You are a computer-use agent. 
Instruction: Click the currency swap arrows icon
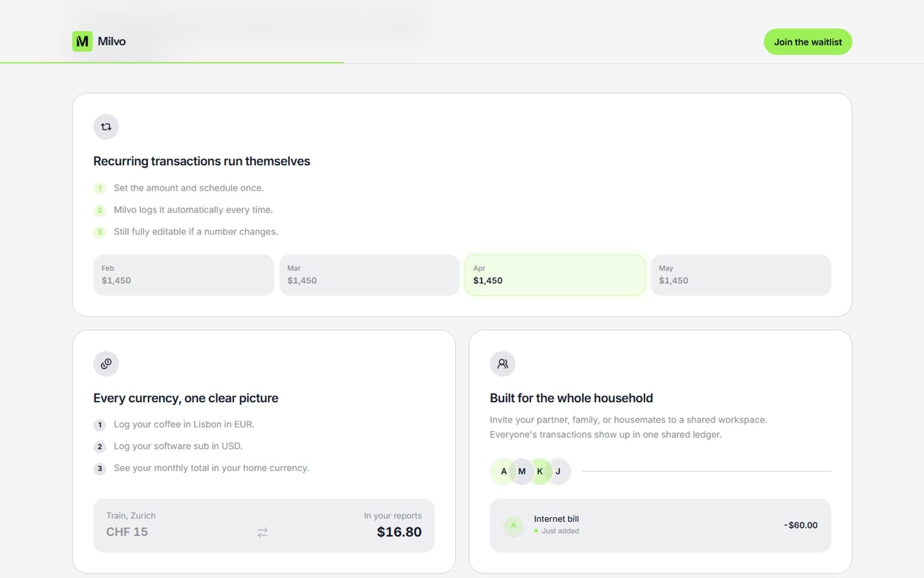[x=263, y=532]
